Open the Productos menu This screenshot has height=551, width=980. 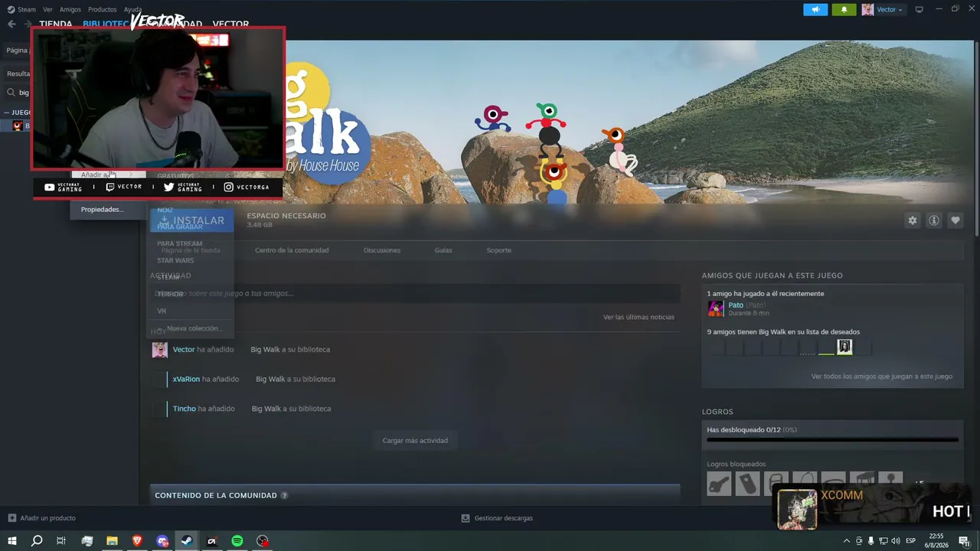click(x=102, y=9)
